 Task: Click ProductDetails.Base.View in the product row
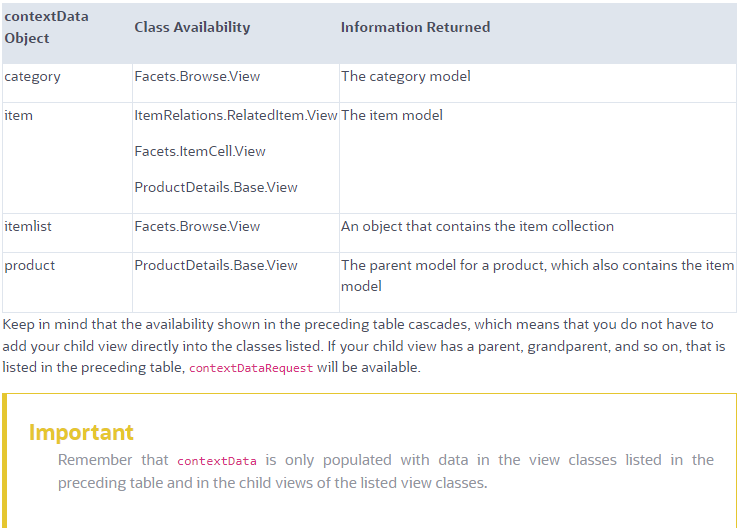pyautogui.click(x=216, y=266)
